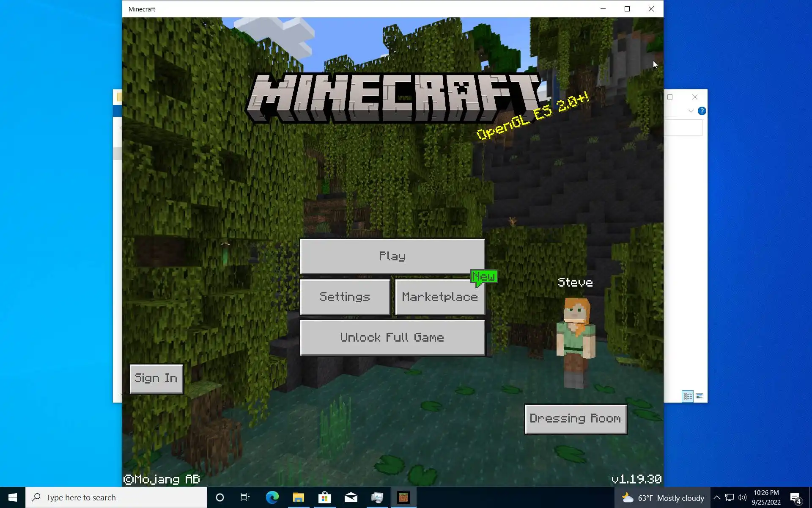Open Microsoft Store from the taskbar

click(x=324, y=497)
